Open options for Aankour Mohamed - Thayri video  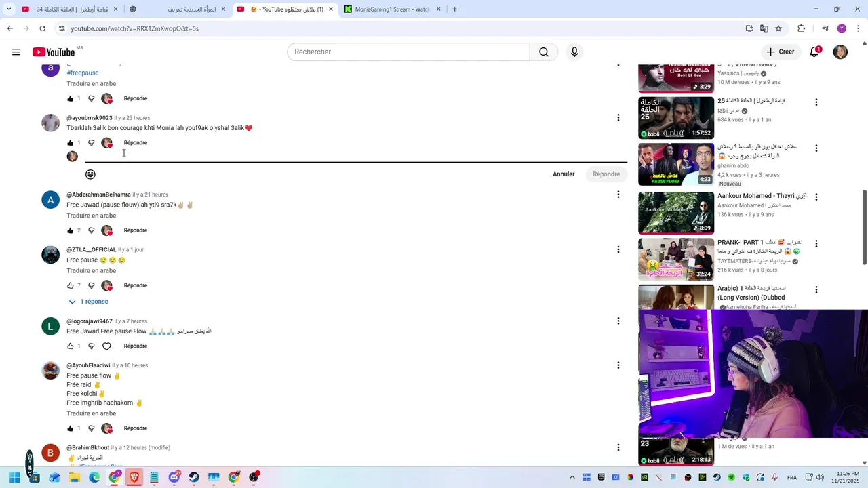point(816,197)
